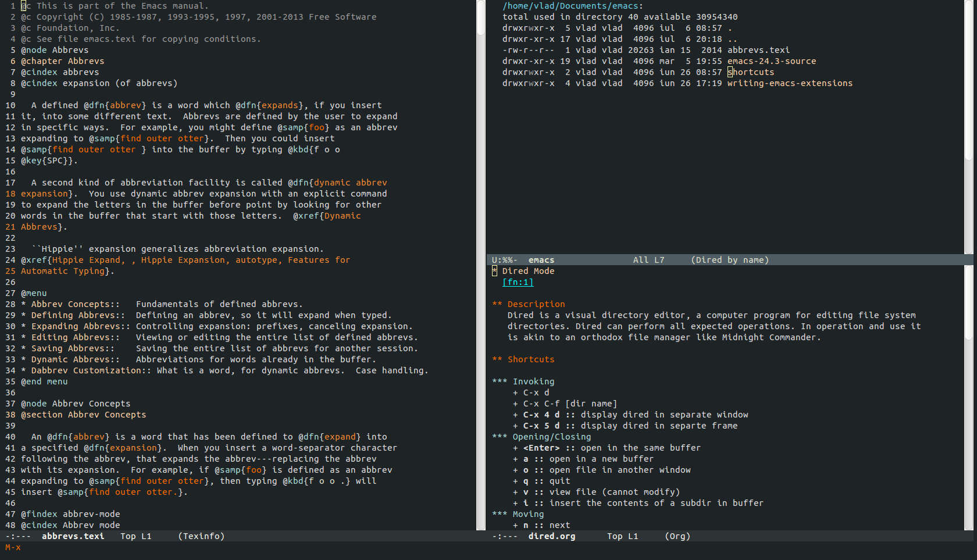
Task: Click the '* Dynamic Abbrevs::' menu entry
Action: pyautogui.click(x=70, y=359)
